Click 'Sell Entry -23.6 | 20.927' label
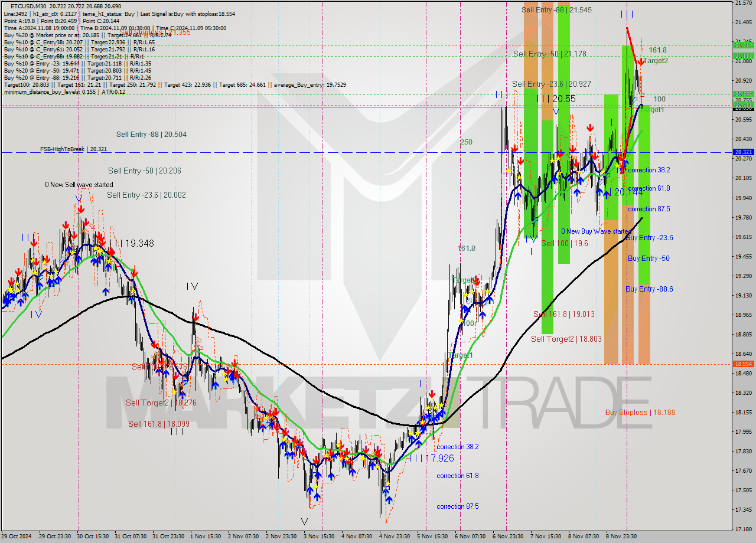 (551, 84)
